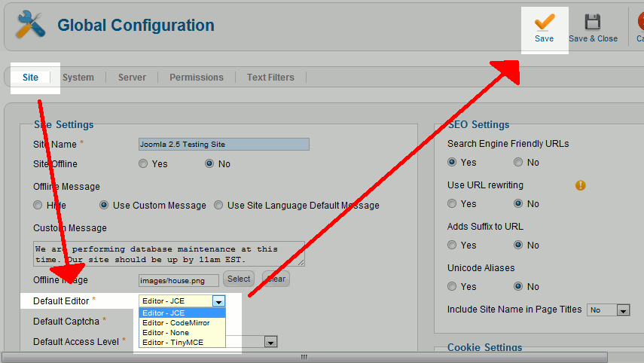Image resolution: width=644 pixels, height=363 pixels.
Task: Click the URL rewriting warning icon
Action: pos(580,185)
